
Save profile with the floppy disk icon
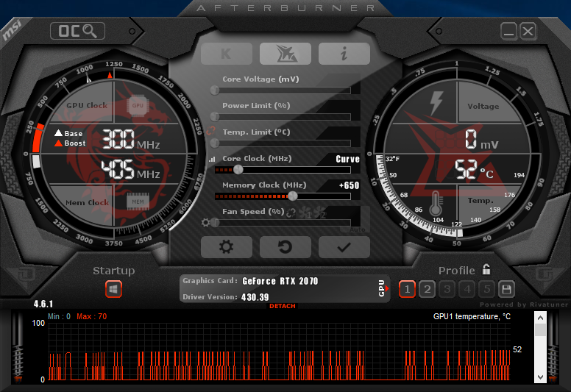click(x=506, y=289)
